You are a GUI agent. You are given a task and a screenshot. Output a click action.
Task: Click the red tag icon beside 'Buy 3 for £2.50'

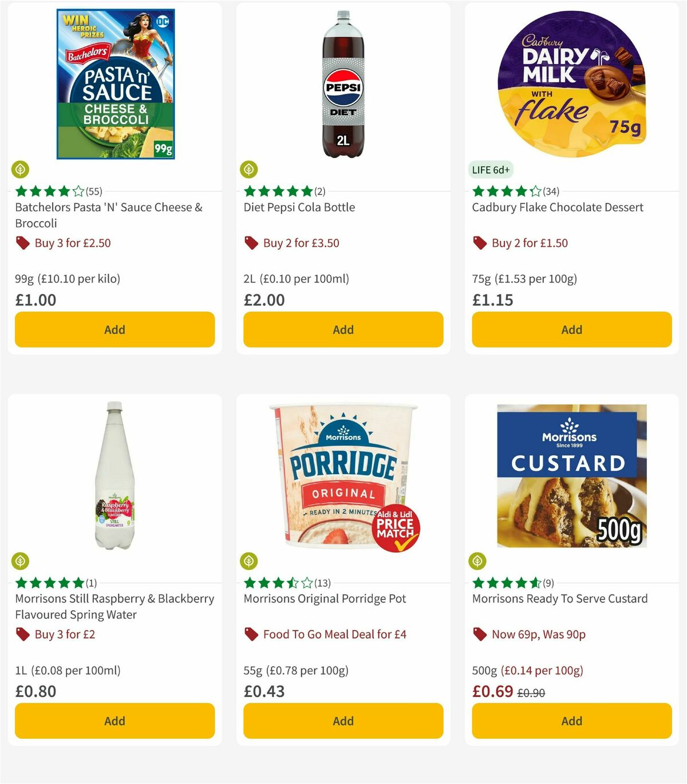23,243
